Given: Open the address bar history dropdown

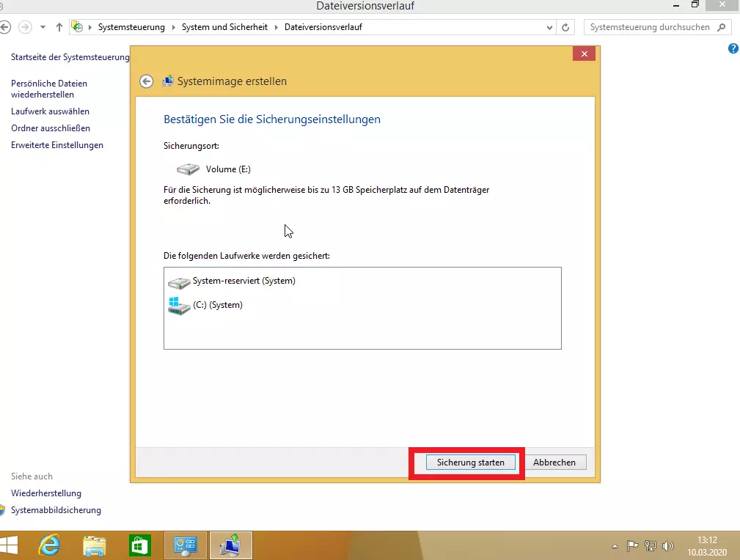Looking at the screenshot, I should tap(549, 27).
